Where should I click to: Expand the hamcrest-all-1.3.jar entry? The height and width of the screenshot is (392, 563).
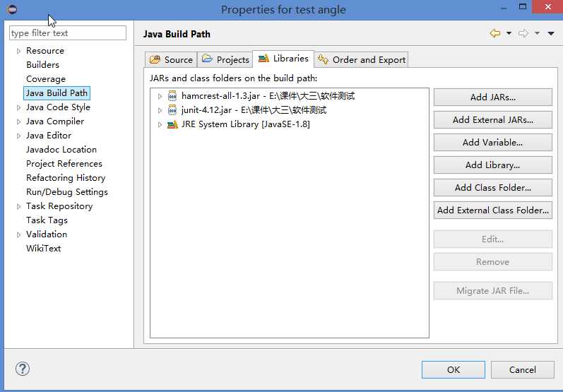tap(160, 96)
